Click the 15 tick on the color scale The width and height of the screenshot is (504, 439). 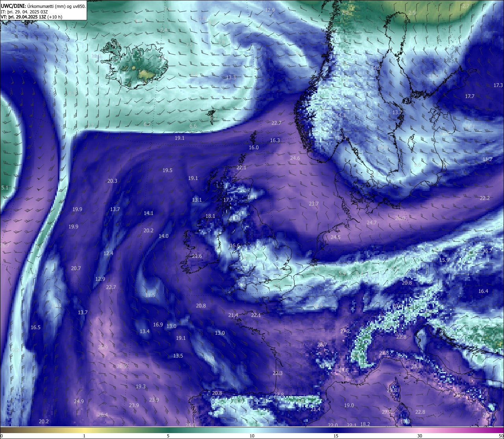tap(336, 436)
